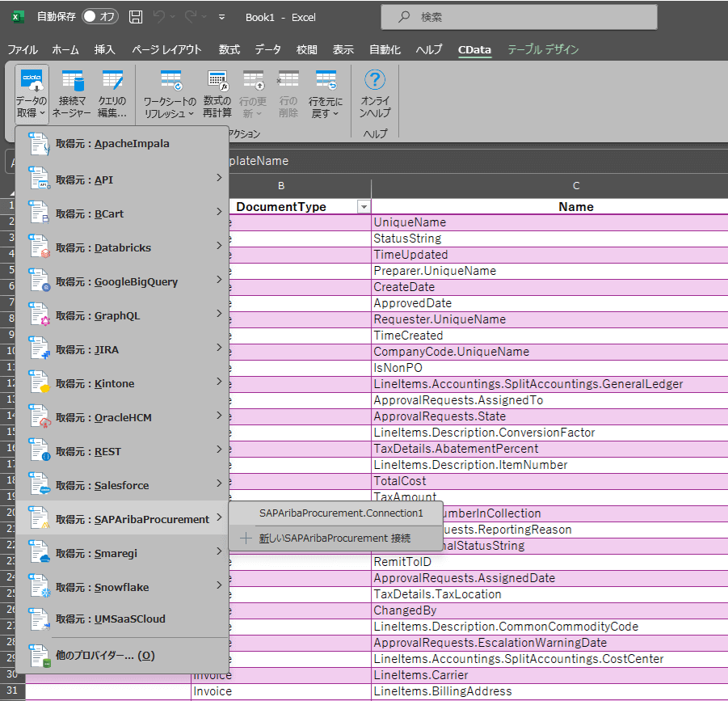Open オンラインヘルプ online help
The height and width of the screenshot is (701, 728).
pos(375,95)
